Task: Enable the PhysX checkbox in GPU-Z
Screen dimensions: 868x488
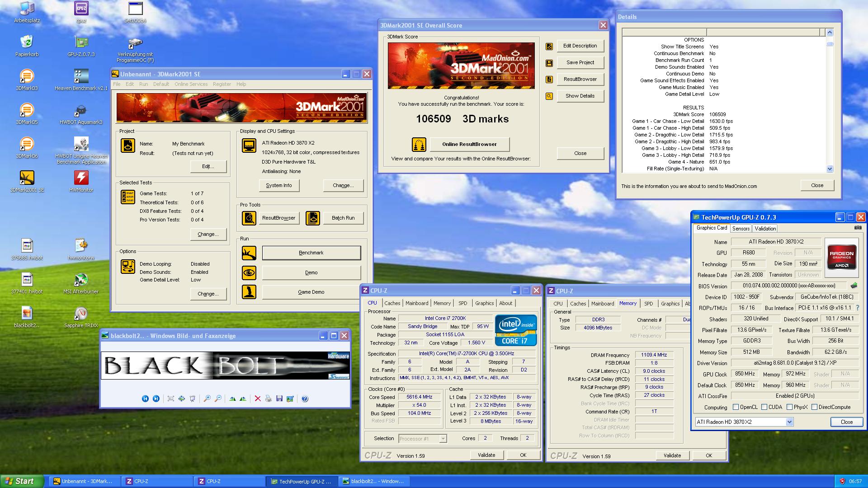Action: [x=789, y=407]
